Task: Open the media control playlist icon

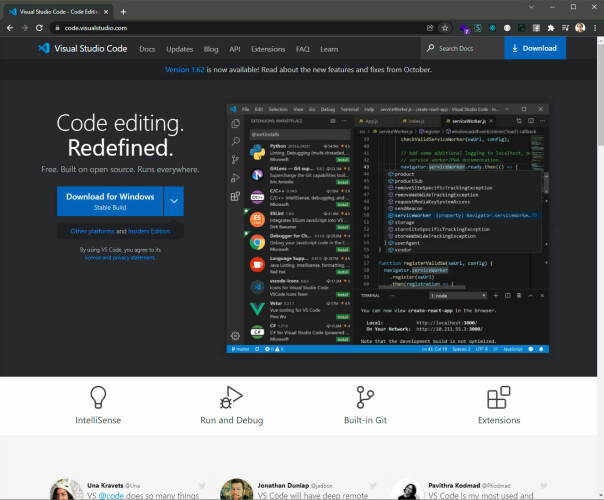Action: pos(565,28)
